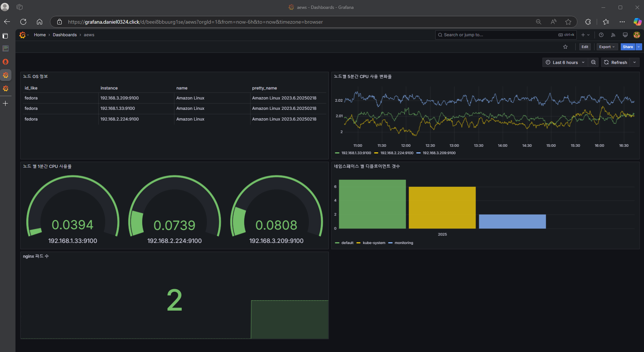Click the yellow kube-system bar

(442, 207)
